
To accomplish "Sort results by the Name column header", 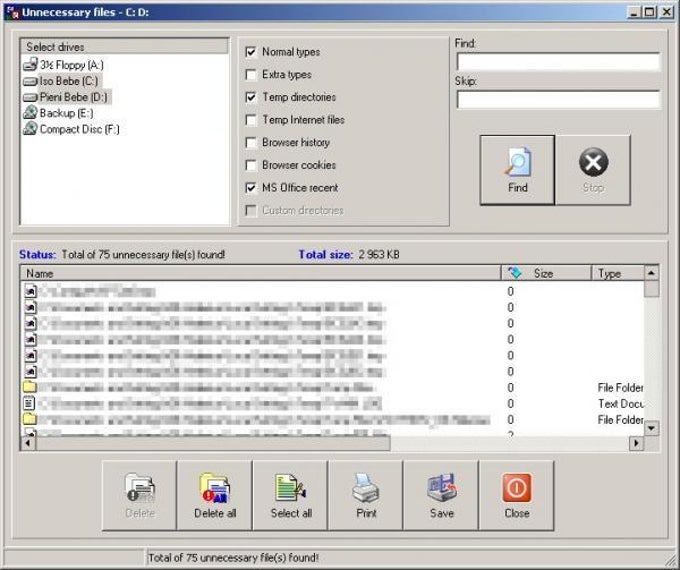I will click(260, 273).
